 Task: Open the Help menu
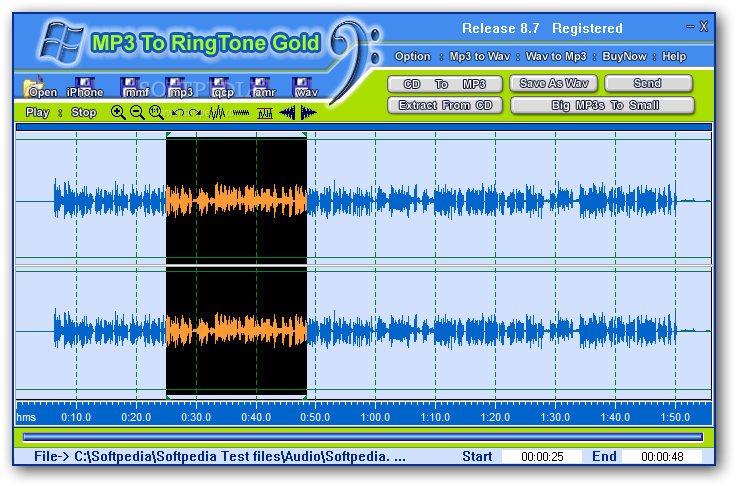[x=674, y=56]
